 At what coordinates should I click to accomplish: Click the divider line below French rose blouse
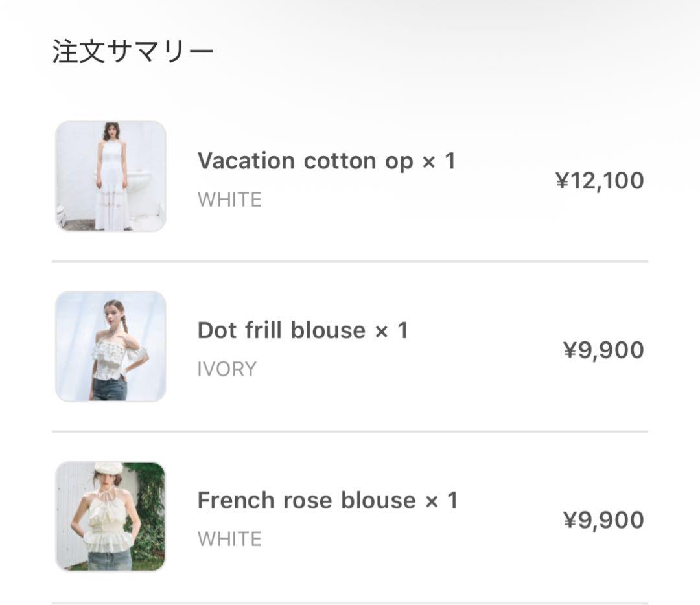[350, 603]
